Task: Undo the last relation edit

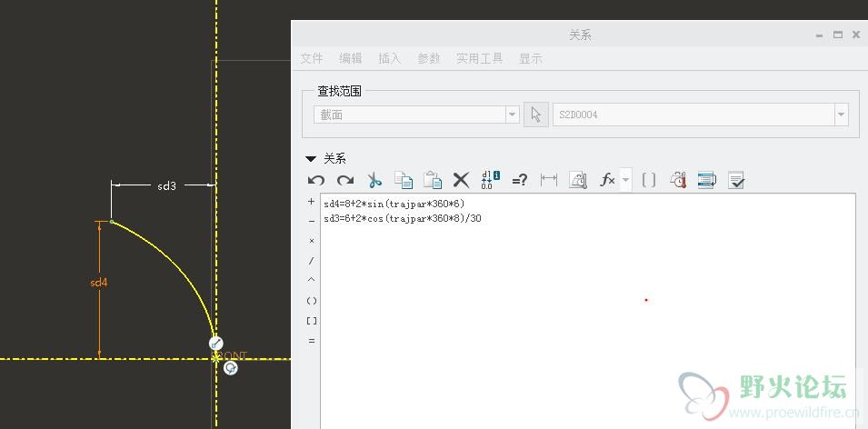Action: tap(316, 180)
